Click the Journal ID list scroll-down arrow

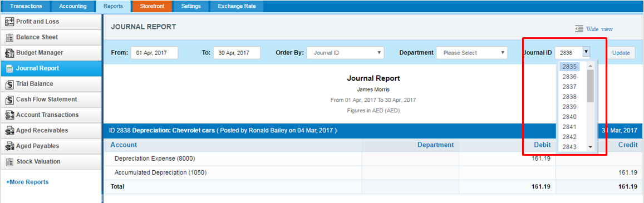point(590,147)
